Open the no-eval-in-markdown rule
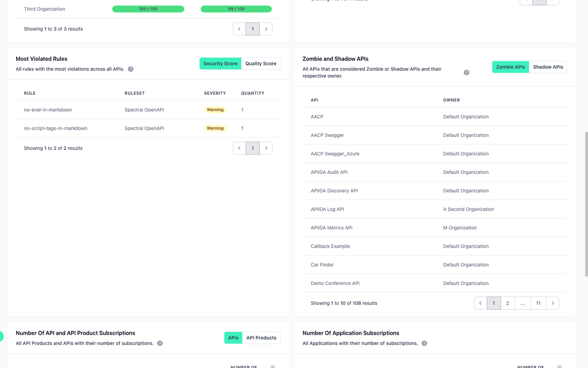588x368 pixels. 47,110
